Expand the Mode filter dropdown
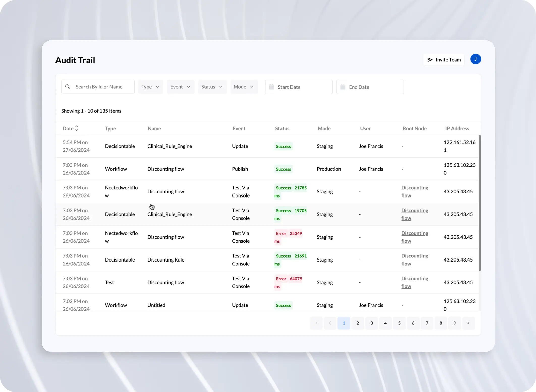536x392 pixels. coord(244,87)
